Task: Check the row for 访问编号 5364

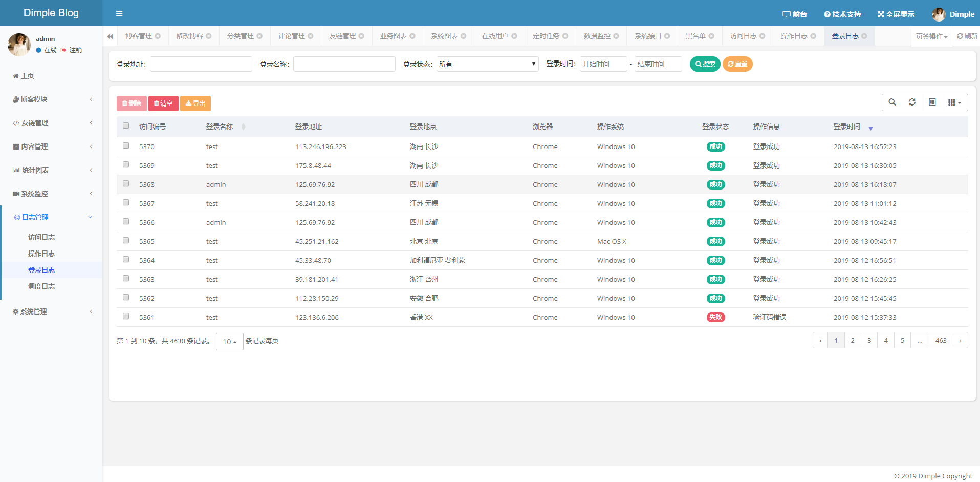Action: [x=126, y=259]
